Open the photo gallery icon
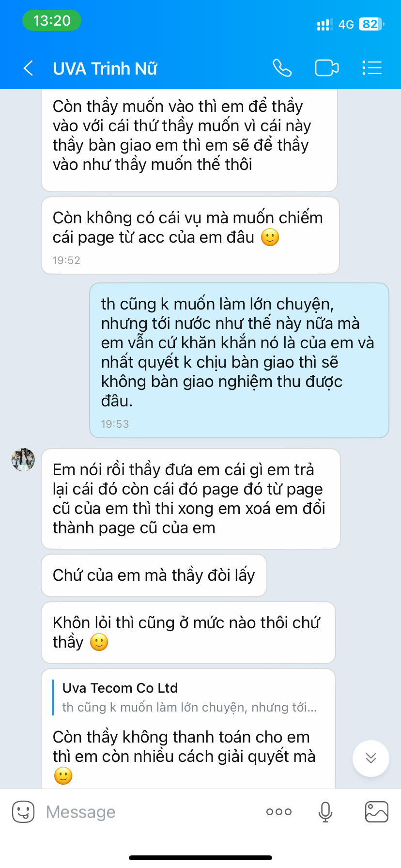This screenshot has height=868, width=401. [x=376, y=812]
